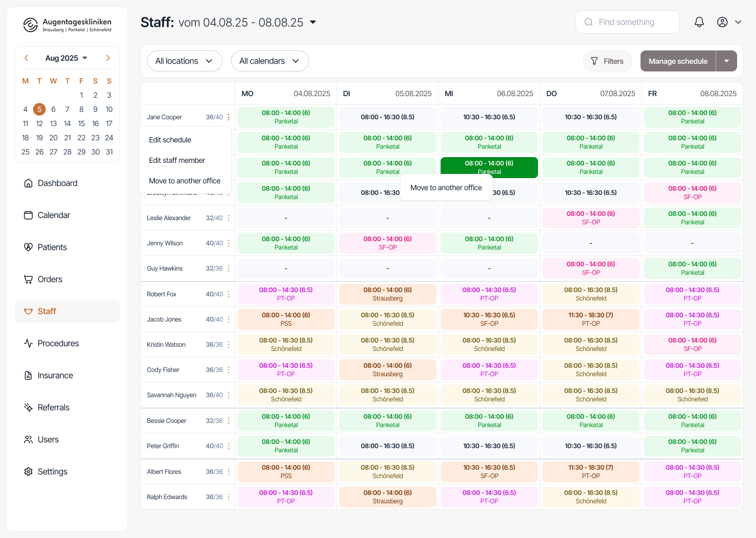
Task: Open Procedures in the sidebar
Action: coord(58,344)
